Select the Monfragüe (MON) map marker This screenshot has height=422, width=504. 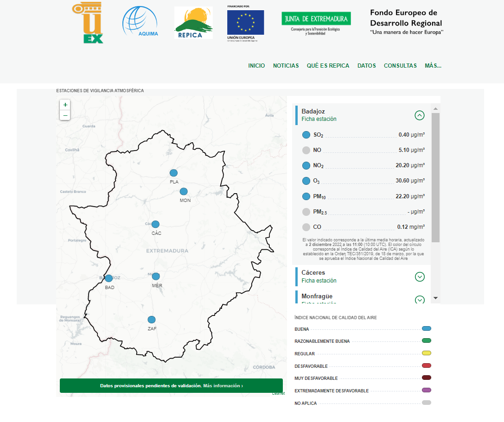(184, 191)
